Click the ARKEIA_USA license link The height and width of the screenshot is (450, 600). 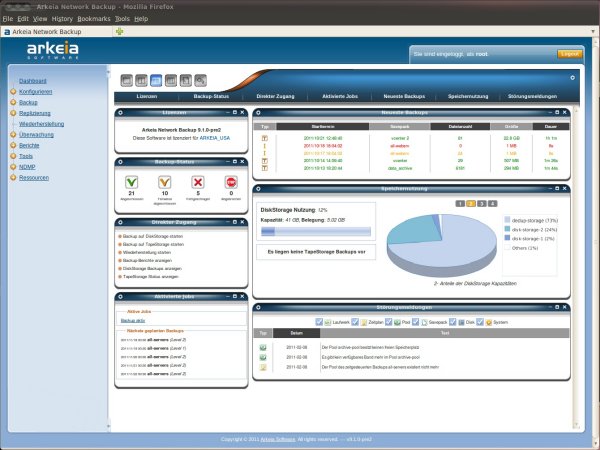pyautogui.click(x=215, y=138)
